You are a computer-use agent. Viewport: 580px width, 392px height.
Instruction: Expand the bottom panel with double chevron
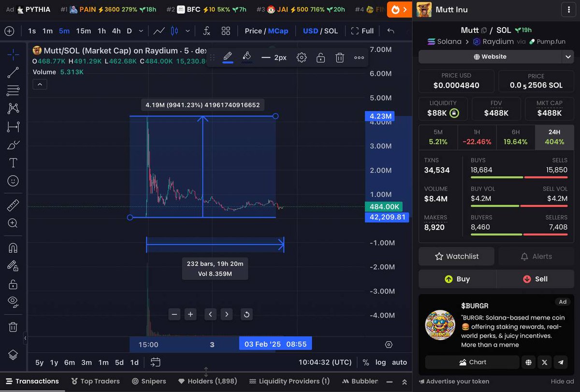click(x=405, y=381)
